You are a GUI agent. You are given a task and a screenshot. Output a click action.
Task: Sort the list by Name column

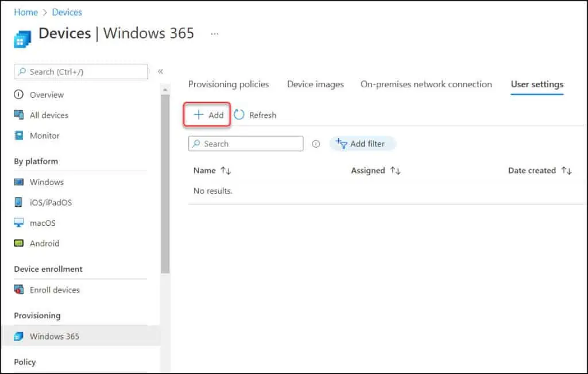coord(212,170)
